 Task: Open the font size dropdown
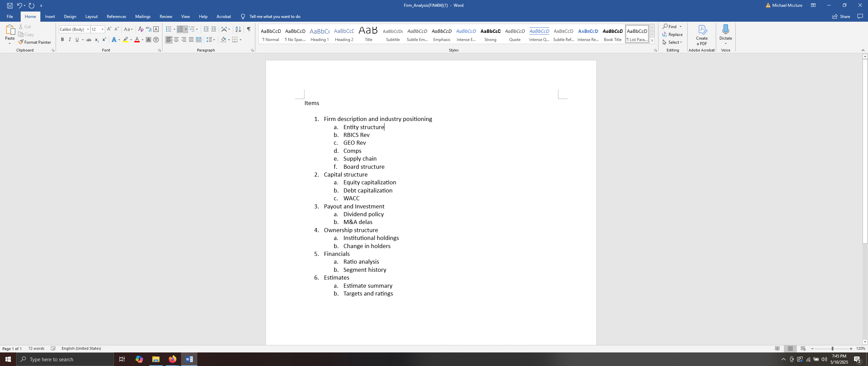pyautogui.click(x=102, y=29)
